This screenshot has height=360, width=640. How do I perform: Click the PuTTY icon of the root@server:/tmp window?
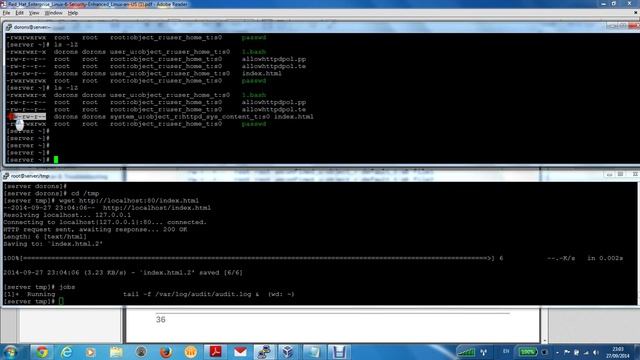tap(6, 176)
